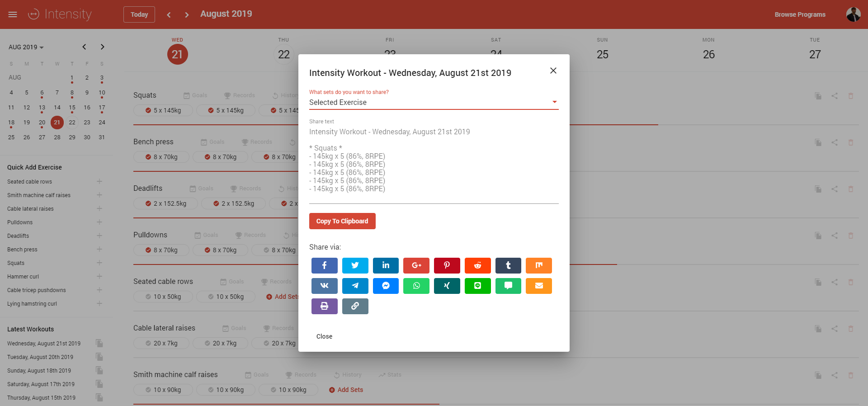Share the workout via Mix
The width and height of the screenshot is (868, 406).
pos(539,265)
